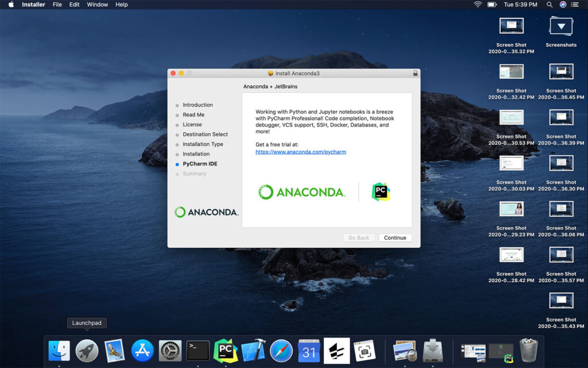Screen dimensions: 588x368
Task: Select screenshot thumbnail from 29.23 PM
Action: click(511, 209)
